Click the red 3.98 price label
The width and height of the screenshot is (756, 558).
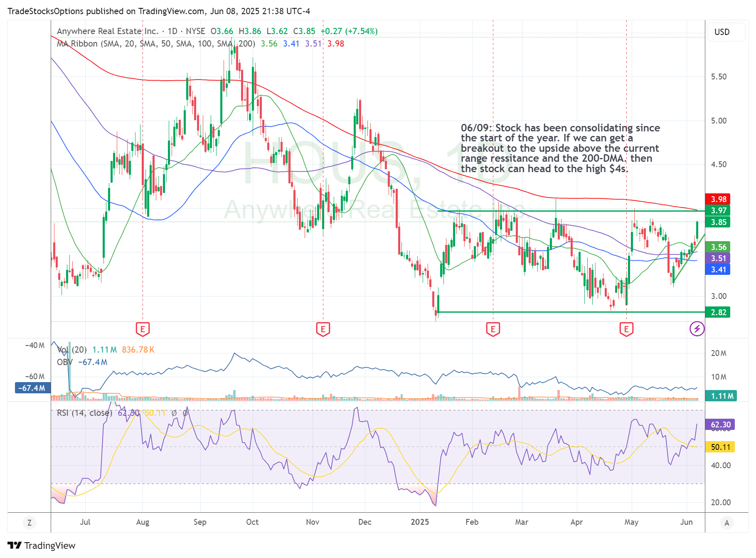click(718, 199)
